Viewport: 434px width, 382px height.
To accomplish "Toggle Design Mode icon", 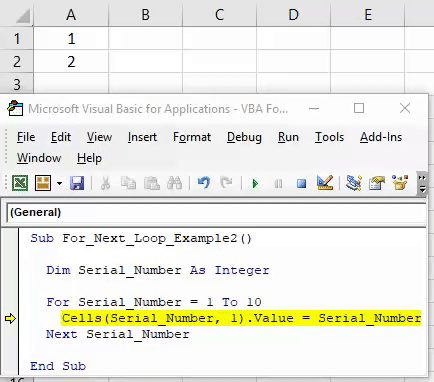I will (x=325, y=183).
